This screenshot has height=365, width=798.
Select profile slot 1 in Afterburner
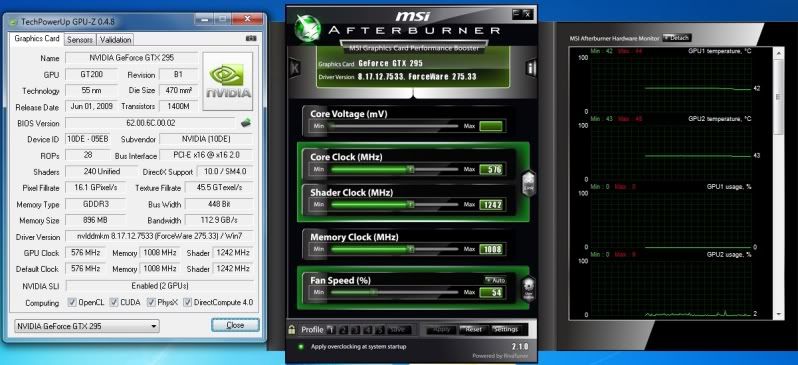click(331, 329)
